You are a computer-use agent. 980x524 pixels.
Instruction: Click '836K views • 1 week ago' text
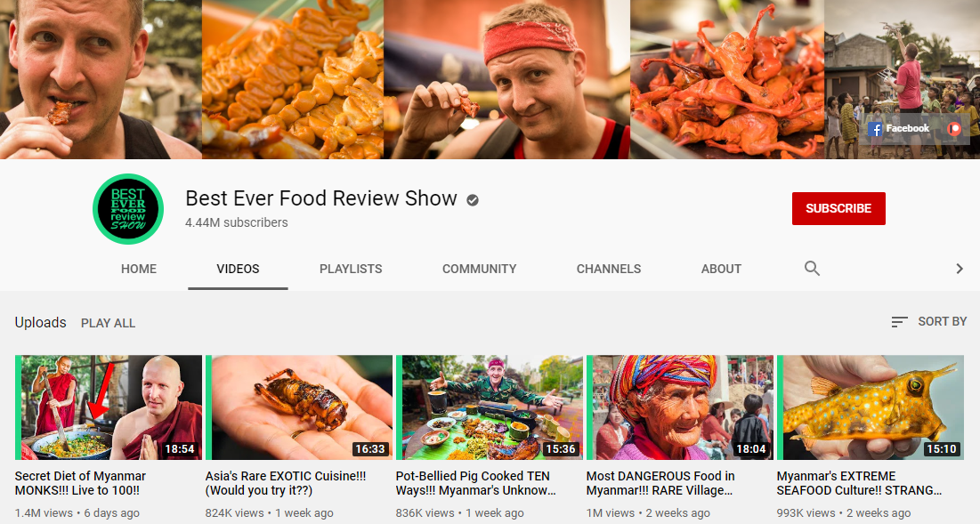(x=460, y=512)
